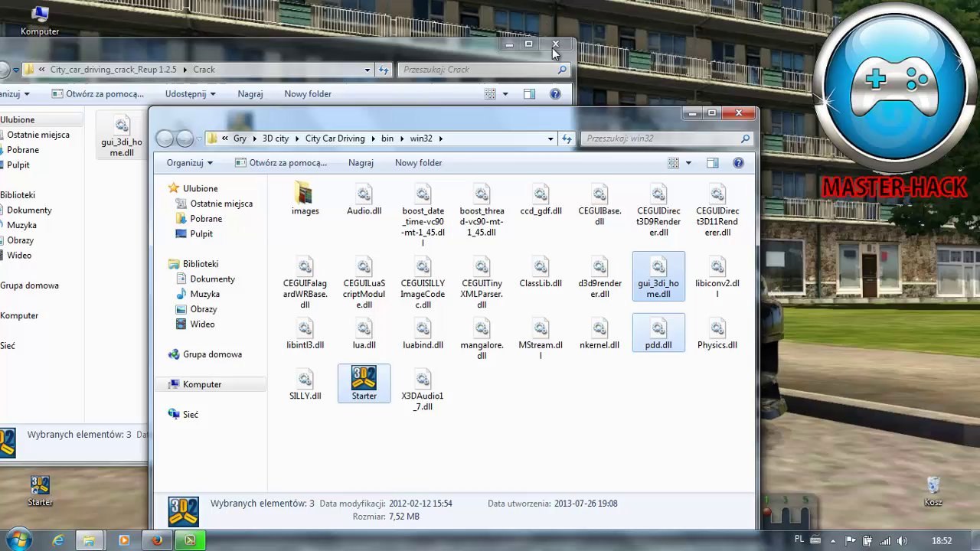
Task: Navigate to '3D city' in the address bar
Action: pos(276,139)
